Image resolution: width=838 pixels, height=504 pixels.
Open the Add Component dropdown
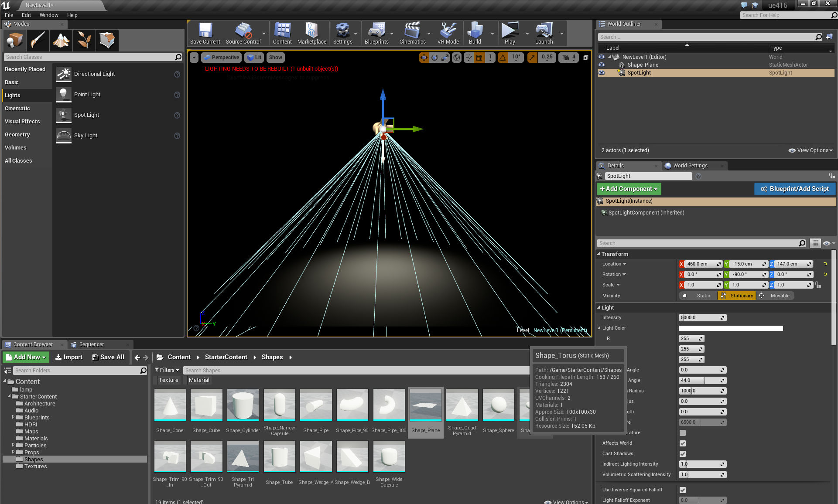point(629,189)
